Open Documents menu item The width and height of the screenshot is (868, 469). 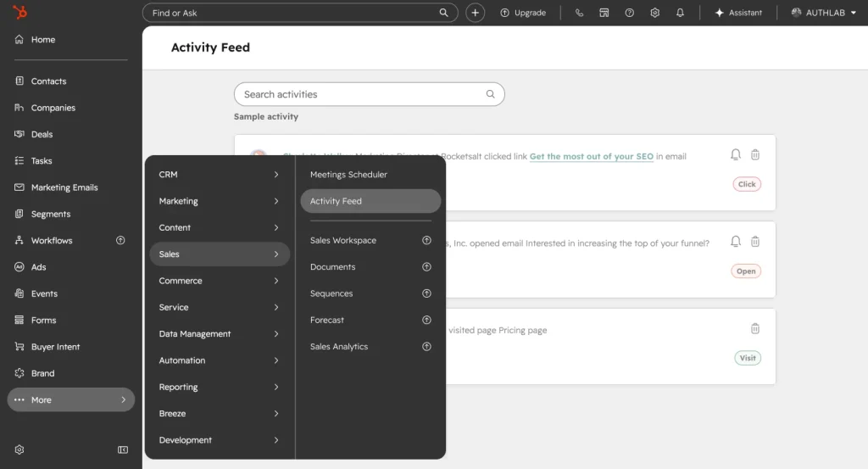coord(370,267)
